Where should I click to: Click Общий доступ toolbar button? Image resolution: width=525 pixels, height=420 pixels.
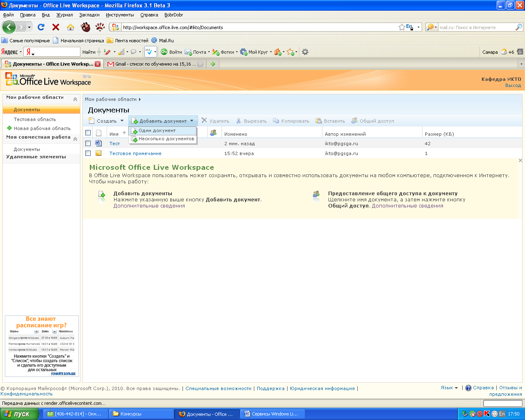coord(372,121)
